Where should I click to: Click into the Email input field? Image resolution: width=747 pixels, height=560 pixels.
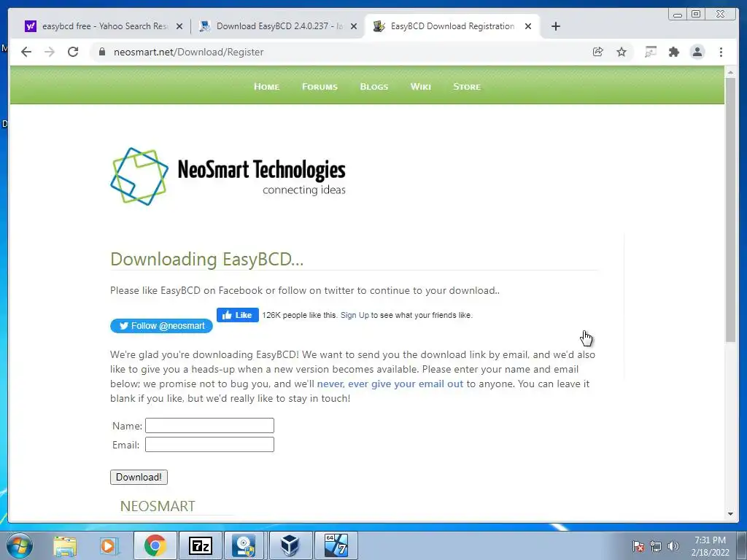(x=209, y=444)
